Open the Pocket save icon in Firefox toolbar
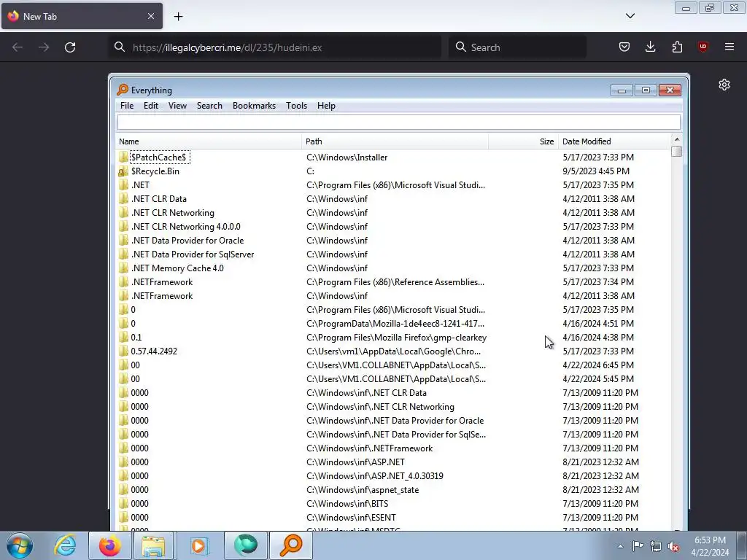Image resolution: width=747 pixels, height=560 pixels. click(624, 47)
